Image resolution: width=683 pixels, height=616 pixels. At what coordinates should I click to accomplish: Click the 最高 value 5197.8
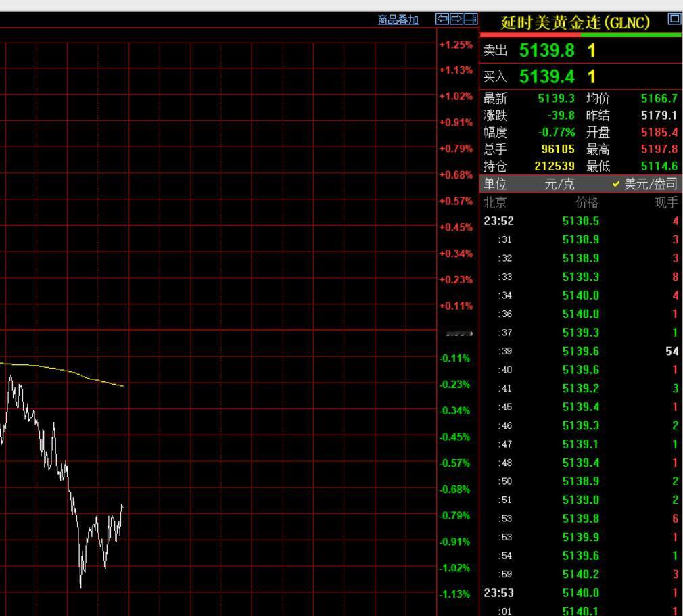point(659,149)
